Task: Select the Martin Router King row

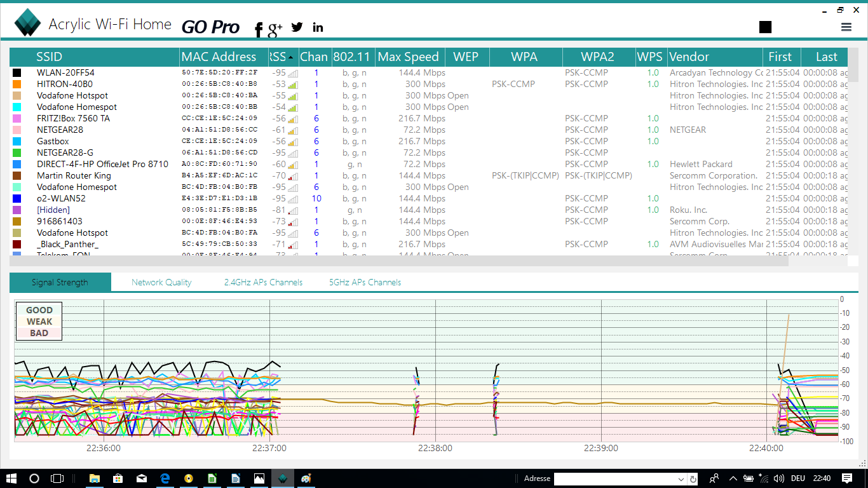Action: pos(428,176)
